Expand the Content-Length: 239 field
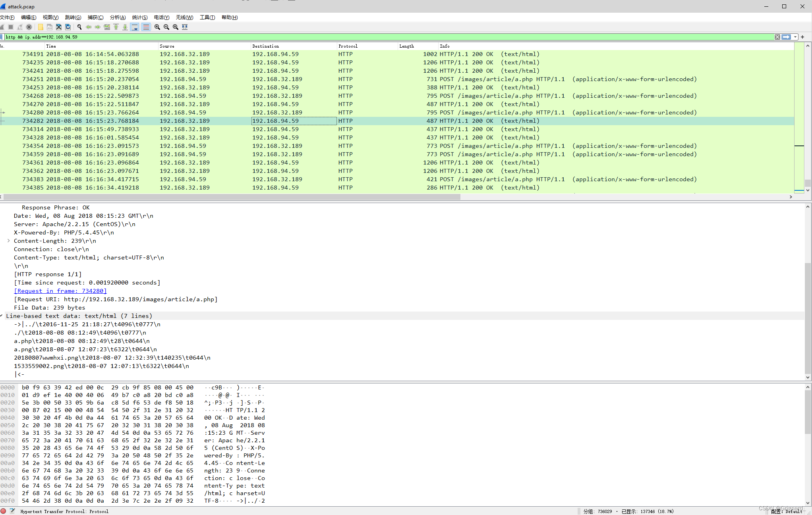The height and width of the screenshot is (515, 812). pyautogui.click(x=8, y=241)
